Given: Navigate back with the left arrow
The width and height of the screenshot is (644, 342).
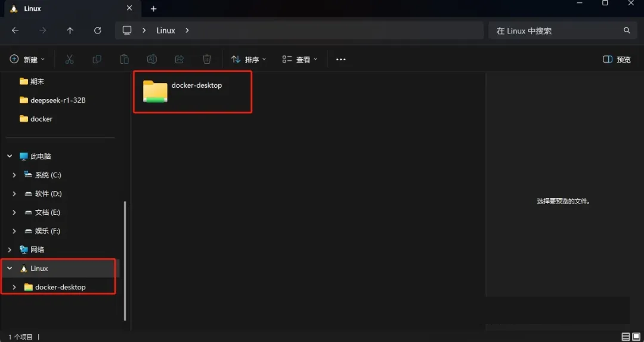Looking at the screenshot, I should click(16, 30).
